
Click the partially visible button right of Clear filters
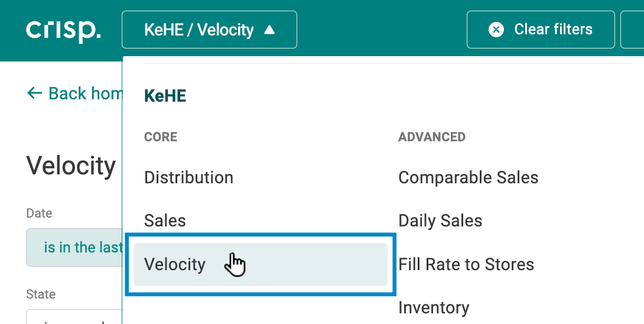(633, 30)
